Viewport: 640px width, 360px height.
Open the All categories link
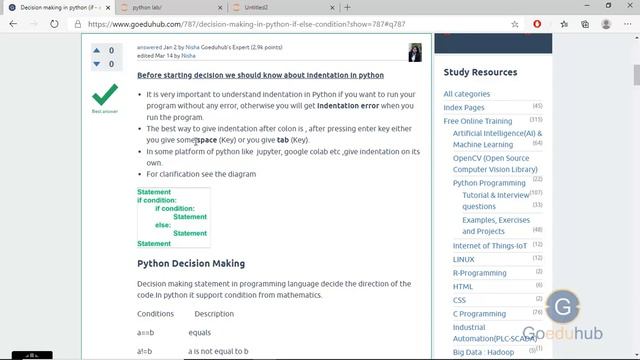467,94
